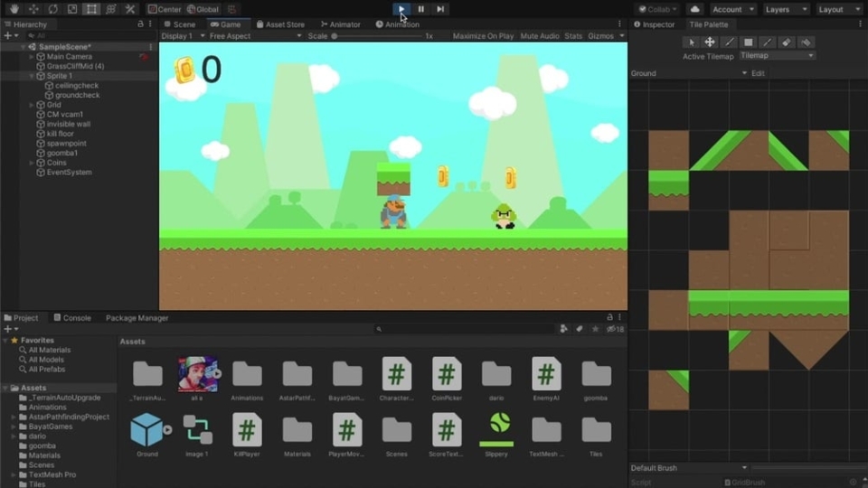Select tile palette Picker tool
This screenshot has width=868, height=488.
click(x=768, y=42)
